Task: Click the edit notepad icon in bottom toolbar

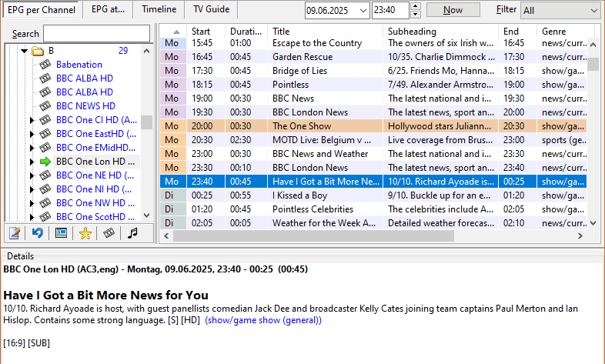Action: coord(14,233)
